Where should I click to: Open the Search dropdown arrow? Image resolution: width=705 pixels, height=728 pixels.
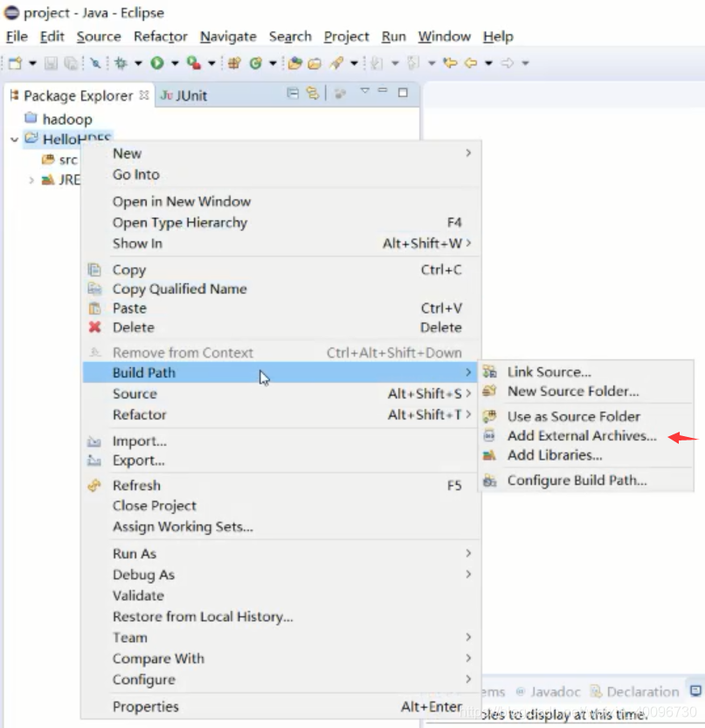tap(354, 63)
